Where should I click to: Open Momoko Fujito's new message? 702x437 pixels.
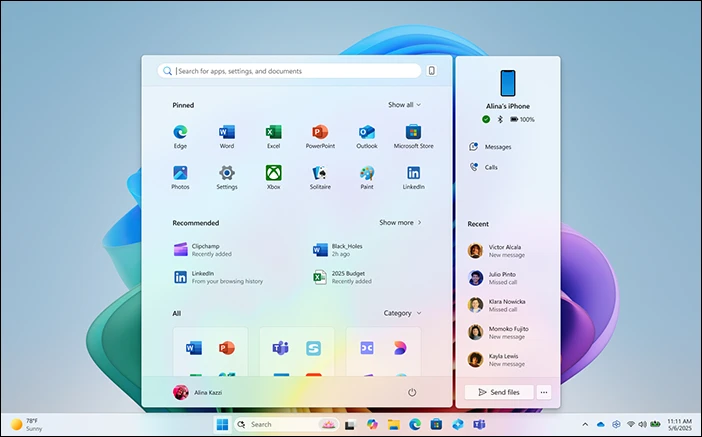498,333
